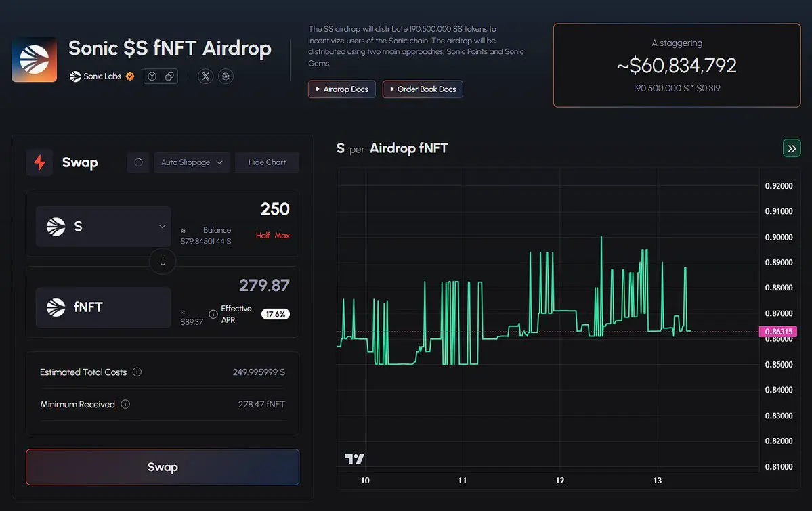Click the Sonic $S fNFT Airdrop logo
This screenshot has height=511, width=812.
tap(34, 59)
